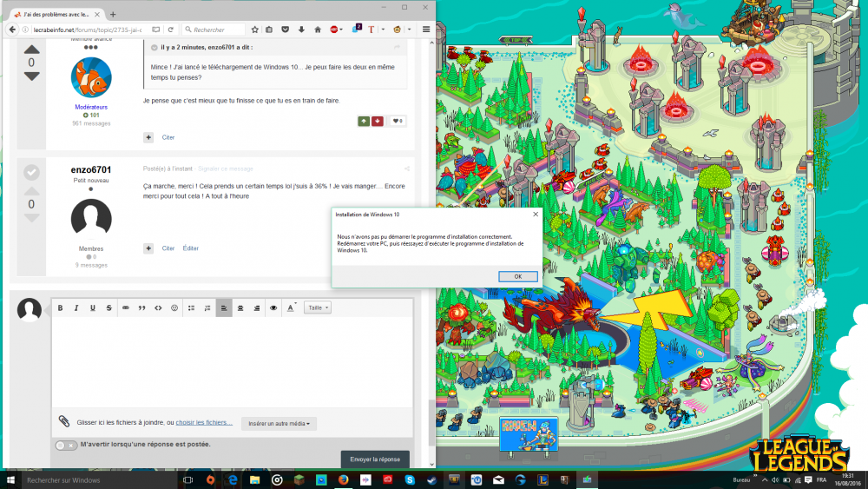868x489 pixels.
Task: Open the Insérer un autre média dropdown
Action: [x=279, y=423]
